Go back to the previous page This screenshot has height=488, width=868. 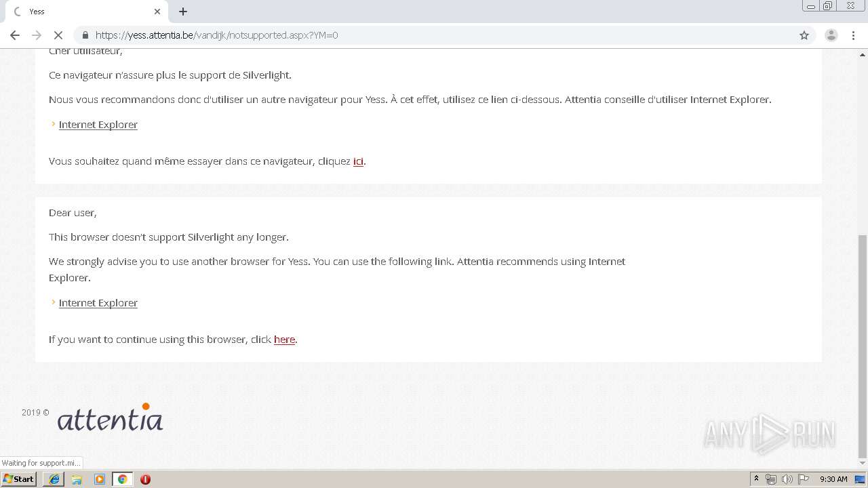click(x=15, y=35)
